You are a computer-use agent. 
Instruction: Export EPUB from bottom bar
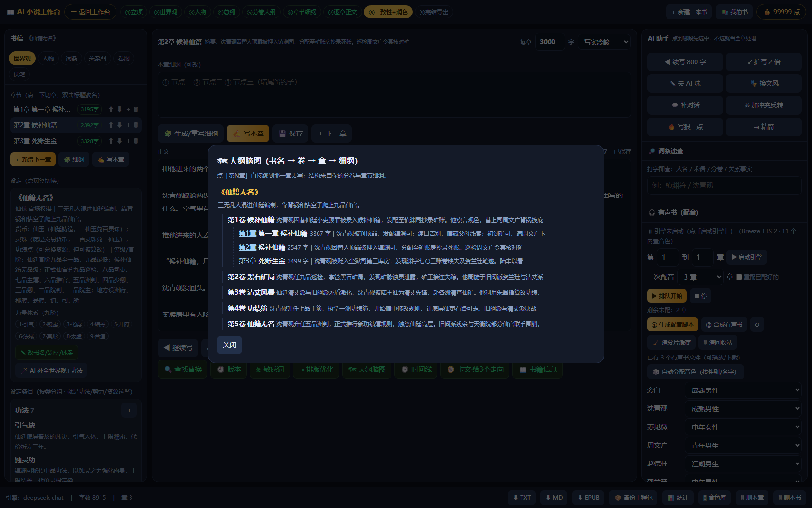(x=588, y=497)
